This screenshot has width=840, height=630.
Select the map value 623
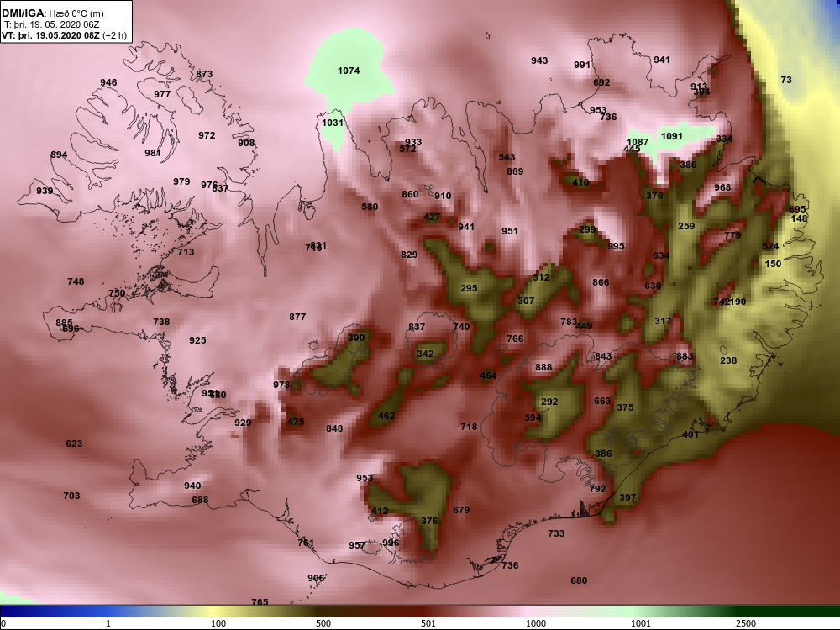pyautogui.click(x=74, y=444)
